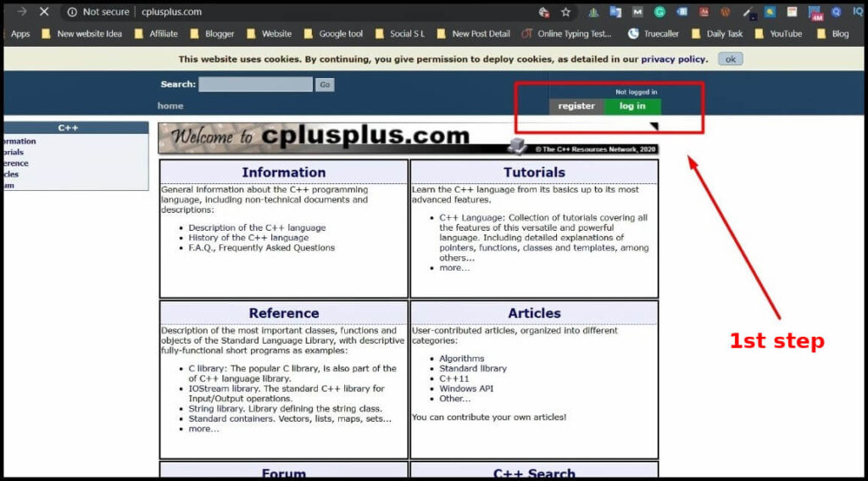Click more... under Reference
Viewport: 868px width, 481px height.
tap(203, 429)
